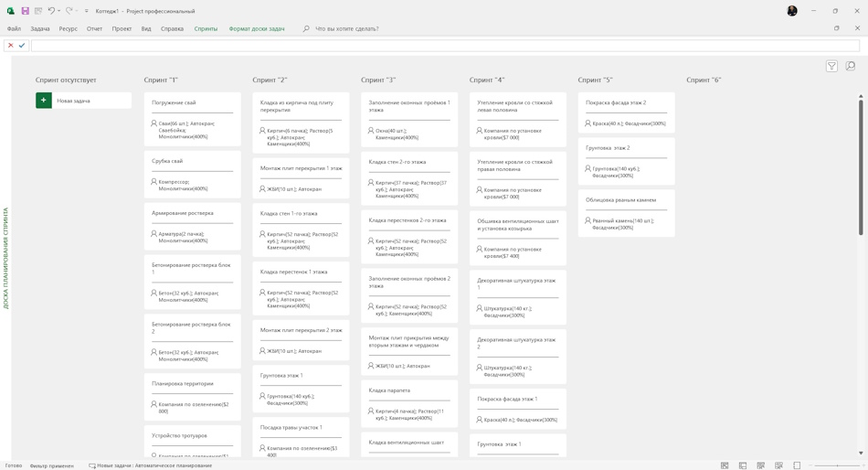The image size is (868, 470).
Task: Click the Спринт "1" column header
Action: point(161,80)
